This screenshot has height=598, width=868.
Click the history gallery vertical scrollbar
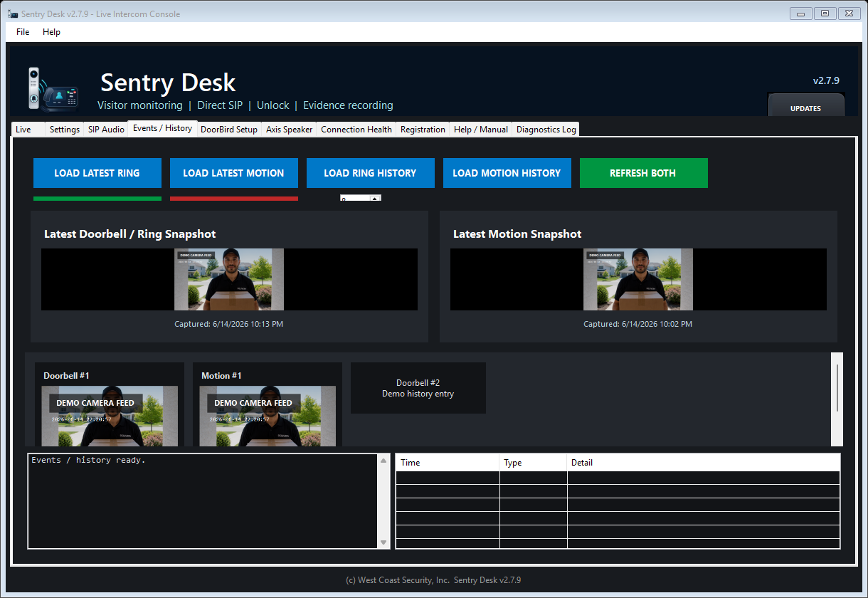837,399
